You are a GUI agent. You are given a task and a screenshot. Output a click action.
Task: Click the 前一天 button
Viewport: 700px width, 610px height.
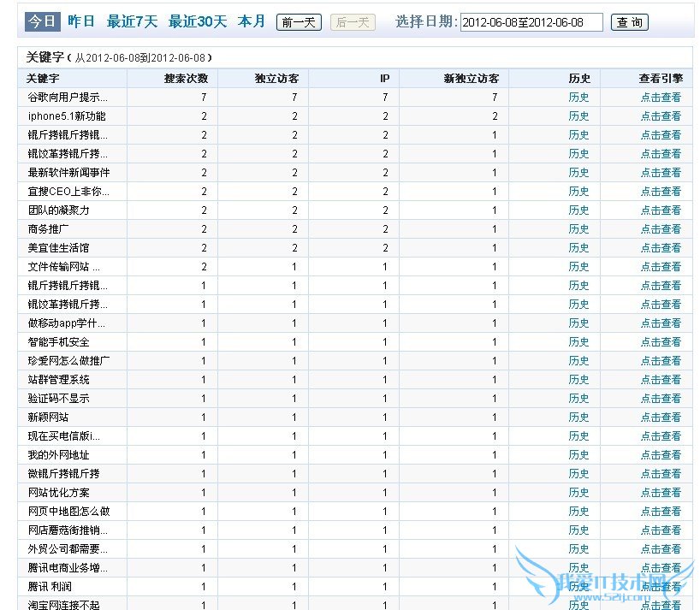(299, 22)
